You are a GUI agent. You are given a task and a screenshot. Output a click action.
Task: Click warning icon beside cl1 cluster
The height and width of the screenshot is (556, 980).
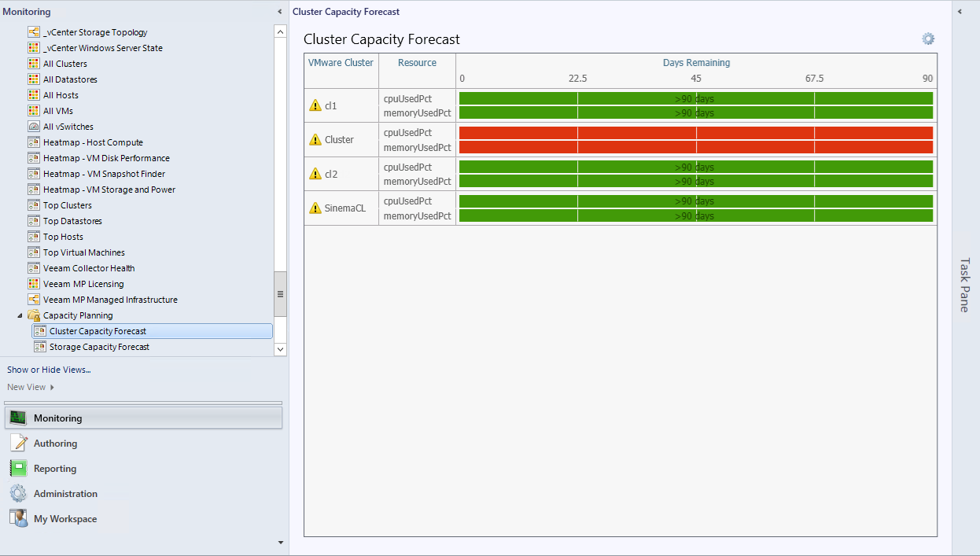pyautogui.click(x=315, y=105)
